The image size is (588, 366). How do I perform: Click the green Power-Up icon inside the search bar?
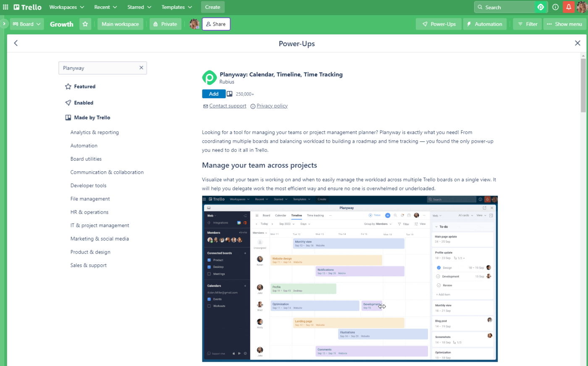(541, 7)
